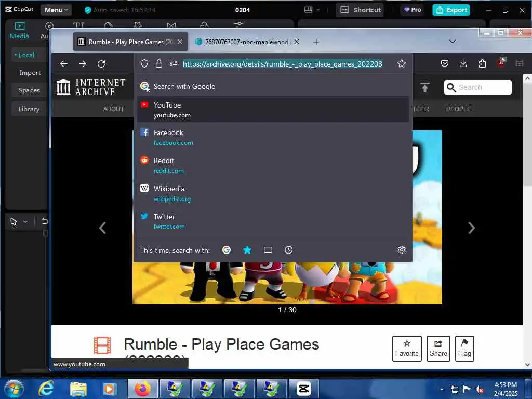Export the CapCut project
The height and width of the screenshot is (399, 532).
coord(451,10)
